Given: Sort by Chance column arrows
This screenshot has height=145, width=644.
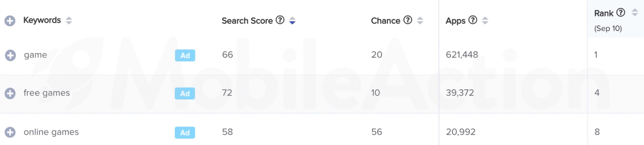Looking at the screenshot, I should (x=420, y=20).
